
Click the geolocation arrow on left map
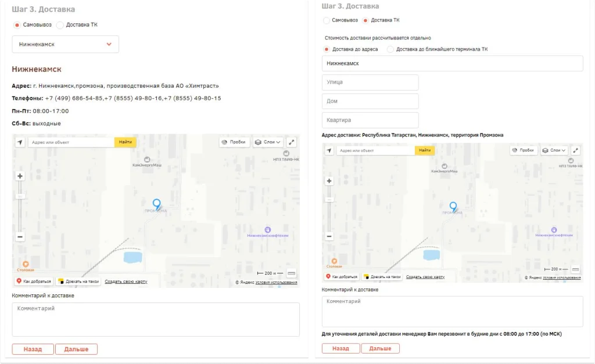(20, 142)
